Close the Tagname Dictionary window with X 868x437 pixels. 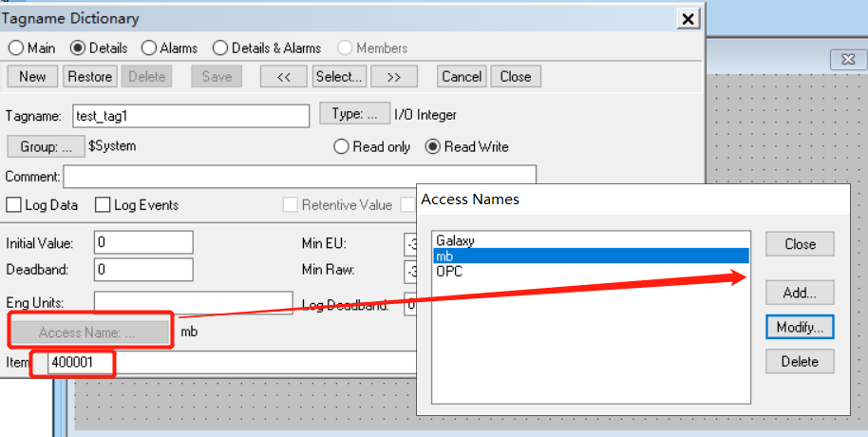[x=689, y=19]
